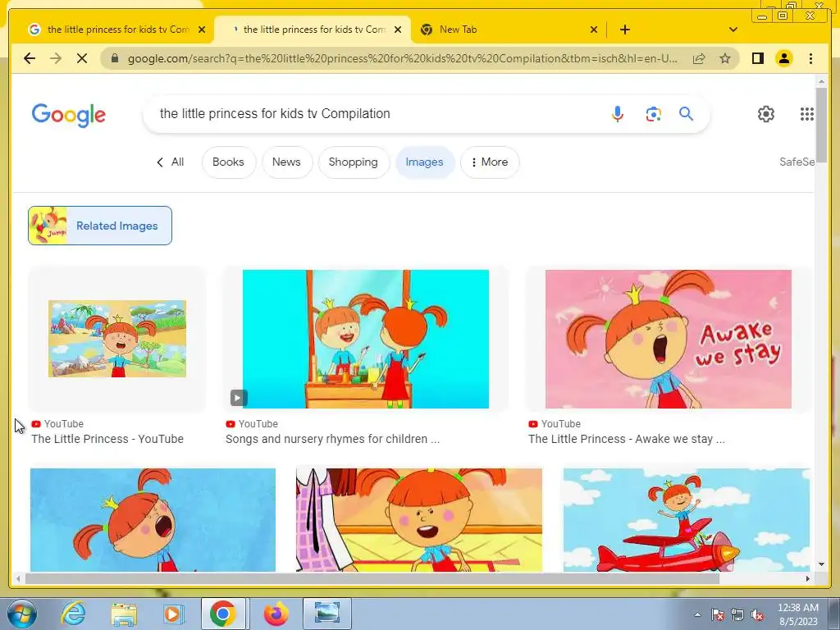Open Windows Media Player from taskbar
This screenshot has width=840, height=630.
pyautogui.click(x=173, y=614)
